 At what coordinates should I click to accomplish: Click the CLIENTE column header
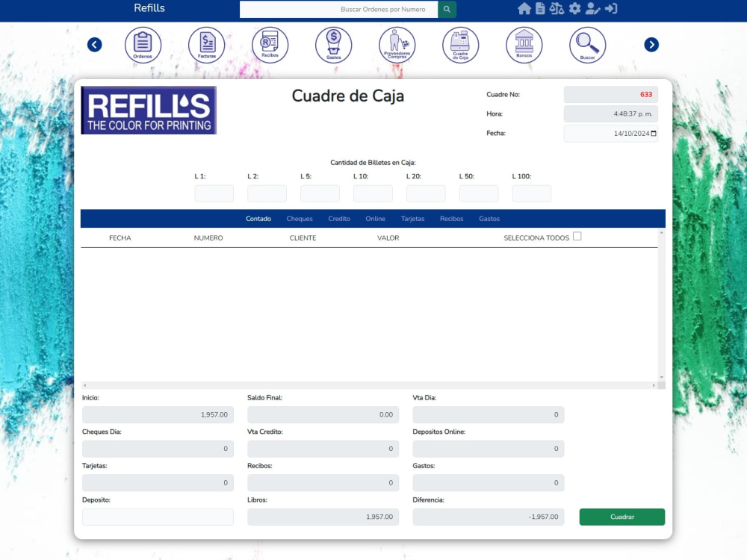[x=303, y=237]
